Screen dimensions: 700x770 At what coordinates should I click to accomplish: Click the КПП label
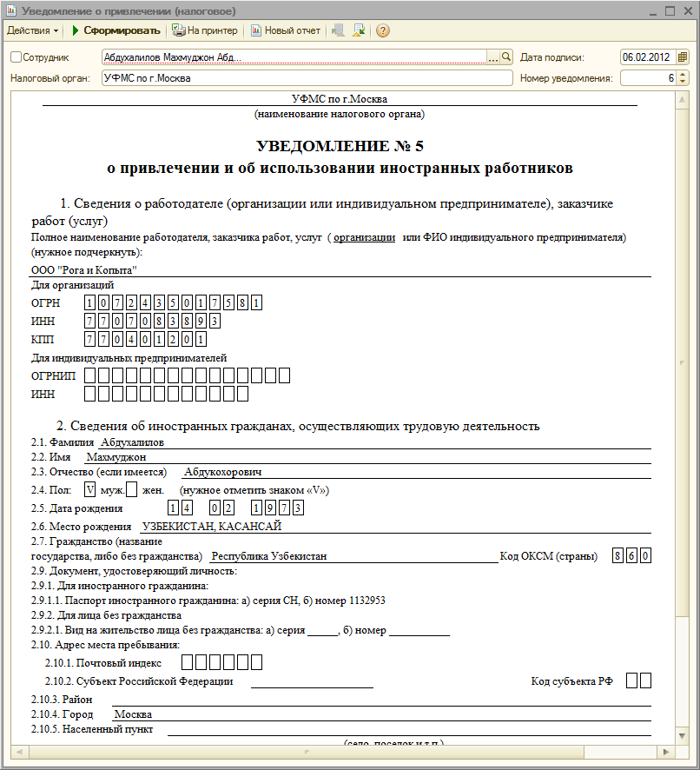tap(43, 339)
